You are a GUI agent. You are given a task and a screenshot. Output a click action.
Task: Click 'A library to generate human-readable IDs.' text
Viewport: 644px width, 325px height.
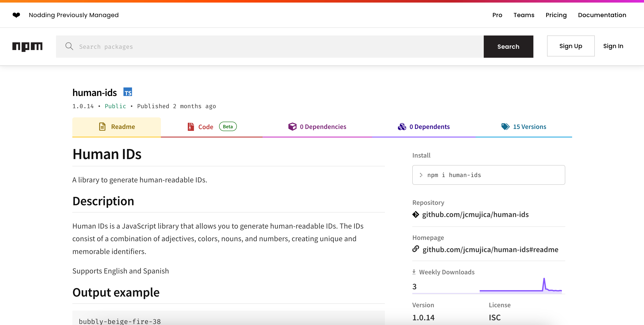(140, 180)
